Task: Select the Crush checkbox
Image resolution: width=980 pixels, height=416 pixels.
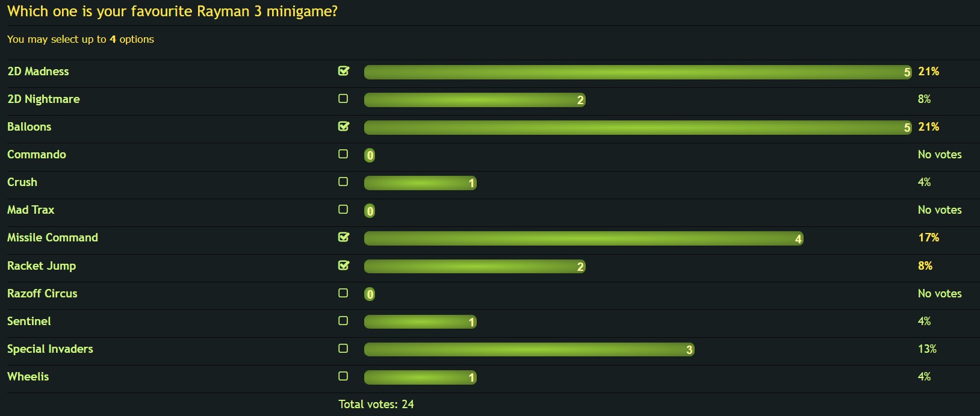Action: point(343,182)
